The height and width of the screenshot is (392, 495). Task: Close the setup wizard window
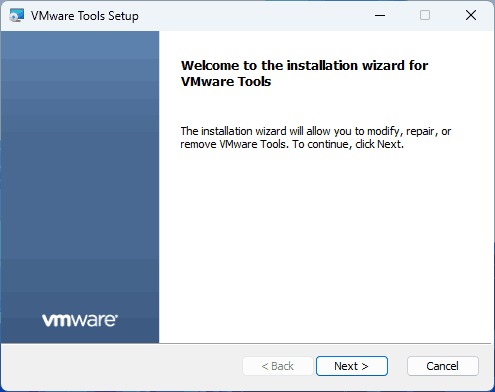(471, 15)
